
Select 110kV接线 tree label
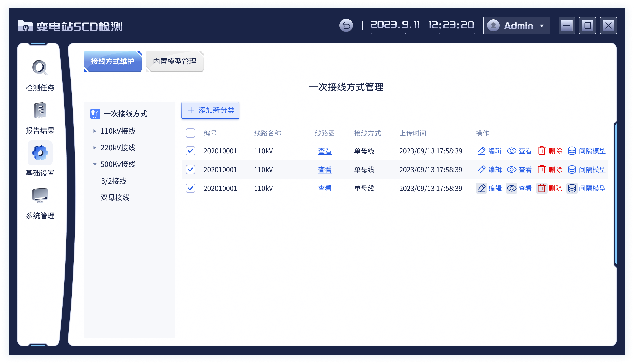pos(118,131)
